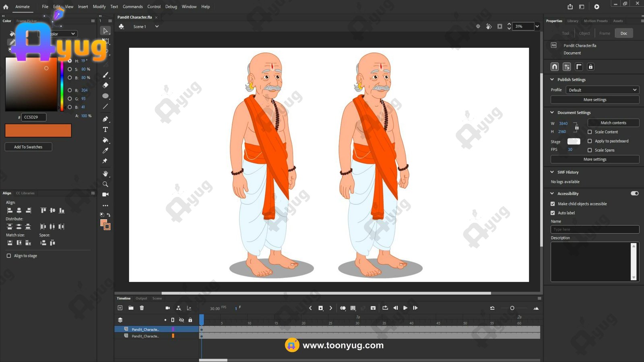Click the Add To Swatches button
Screen dimensions: 644x362
[28, 147]
